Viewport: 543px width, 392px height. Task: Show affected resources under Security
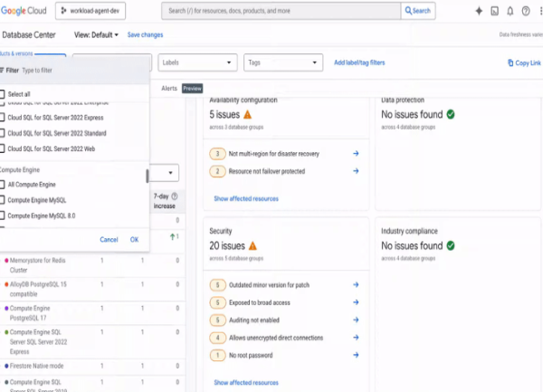tap(246, 383)
